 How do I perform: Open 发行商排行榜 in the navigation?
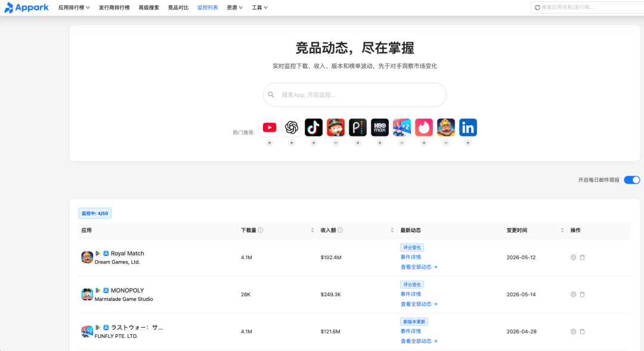click(x=114, y=7)
